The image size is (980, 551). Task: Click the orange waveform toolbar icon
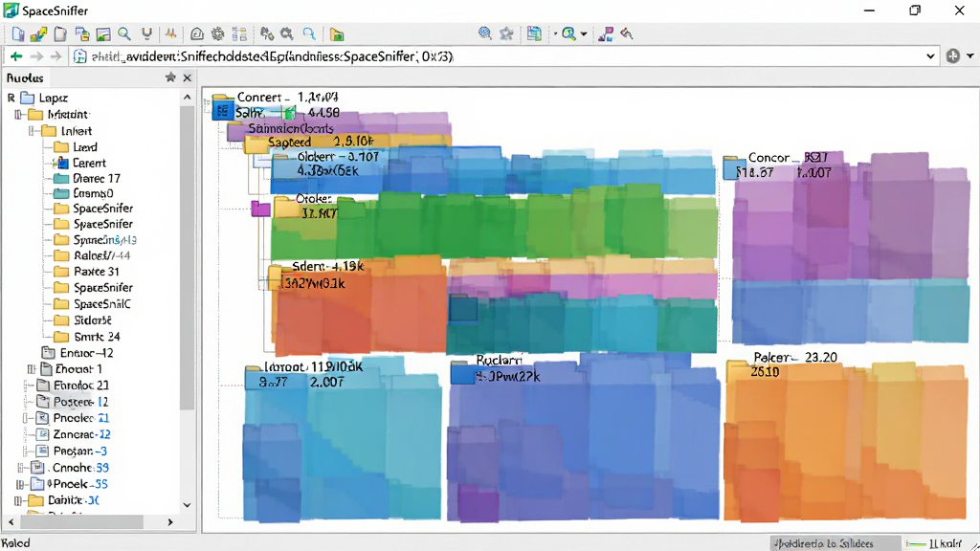point(170,34)
